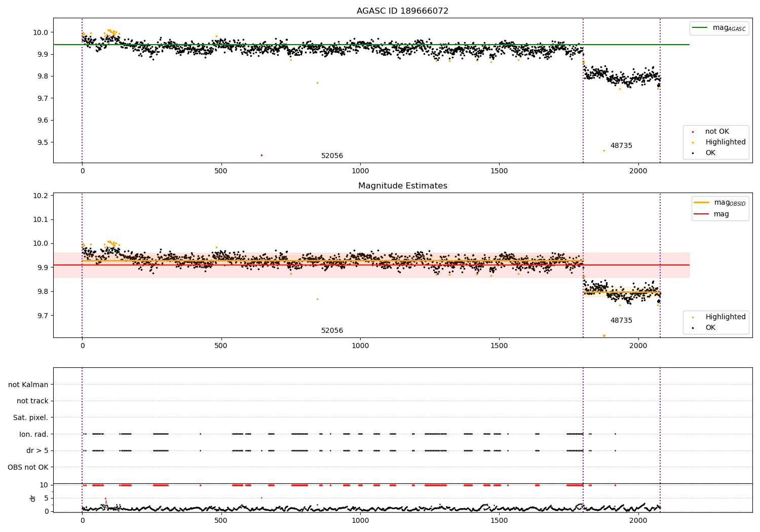
Task: Click the red 'mag' legend entry in middle plot
Action: pyautogui.click(x=712, y=214)
